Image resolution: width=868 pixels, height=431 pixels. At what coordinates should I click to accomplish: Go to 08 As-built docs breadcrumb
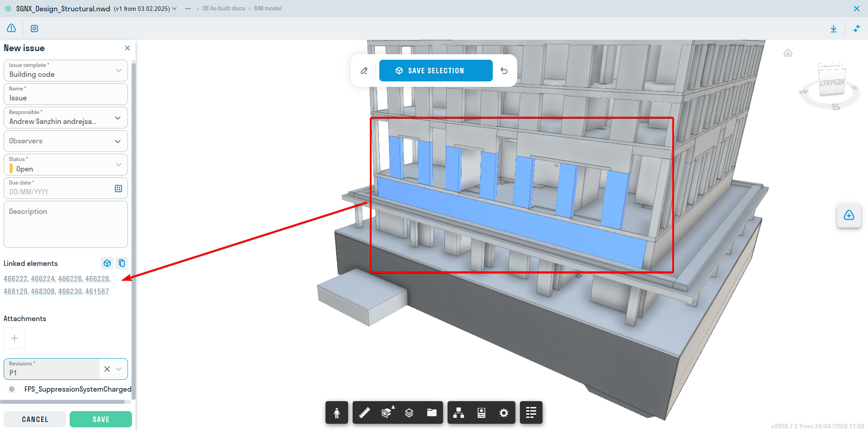pyautogui.click(x=224, y=9)
